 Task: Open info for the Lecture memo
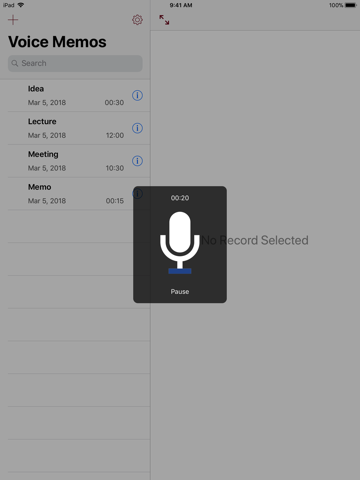(137, 128)
